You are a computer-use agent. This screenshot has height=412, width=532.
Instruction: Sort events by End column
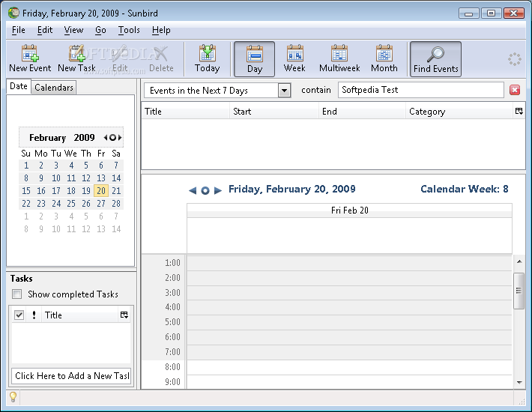(362, 111)
